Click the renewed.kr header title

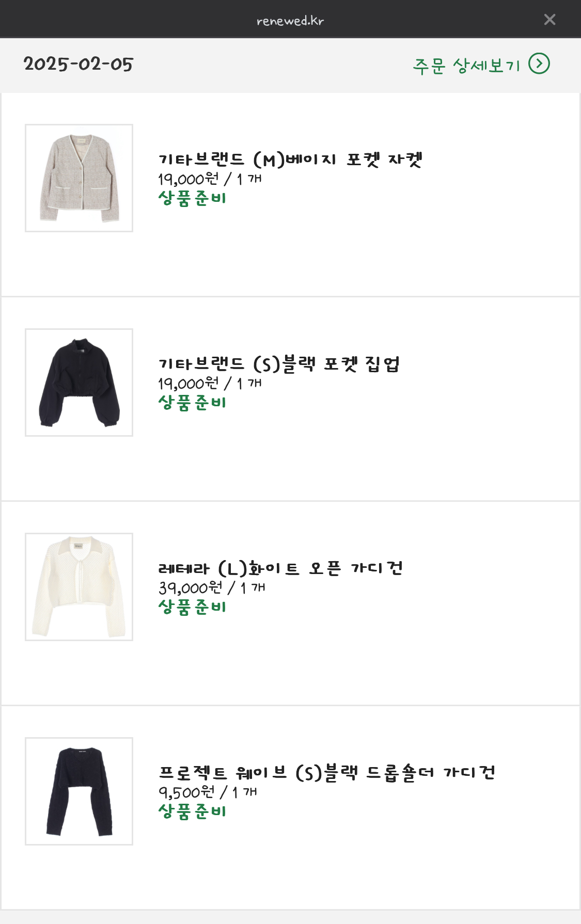[290, 21]
